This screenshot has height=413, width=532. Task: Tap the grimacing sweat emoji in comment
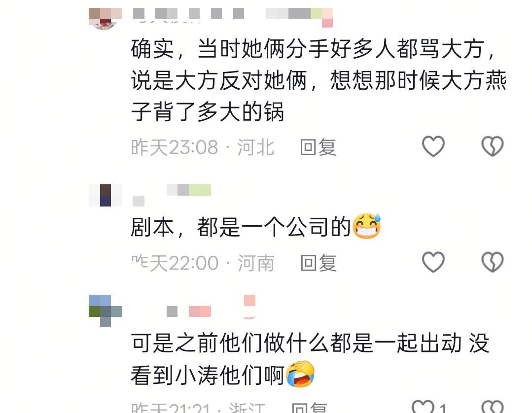[x=367, y=226]
